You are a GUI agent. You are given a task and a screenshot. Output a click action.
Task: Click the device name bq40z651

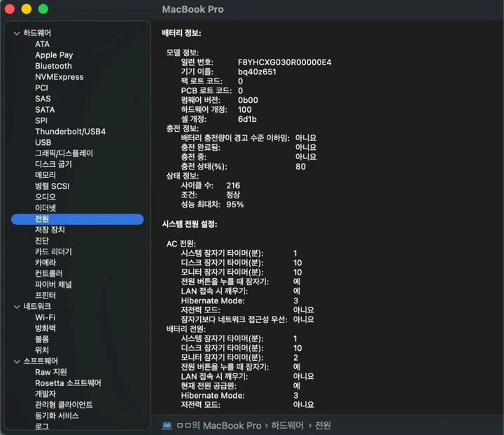[x=257, y=71]
